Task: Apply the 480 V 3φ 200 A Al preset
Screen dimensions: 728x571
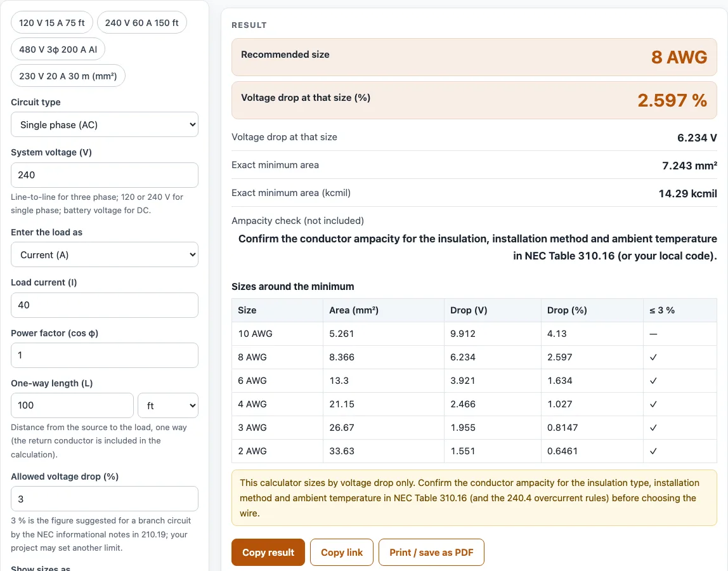Action: [58, 49]
